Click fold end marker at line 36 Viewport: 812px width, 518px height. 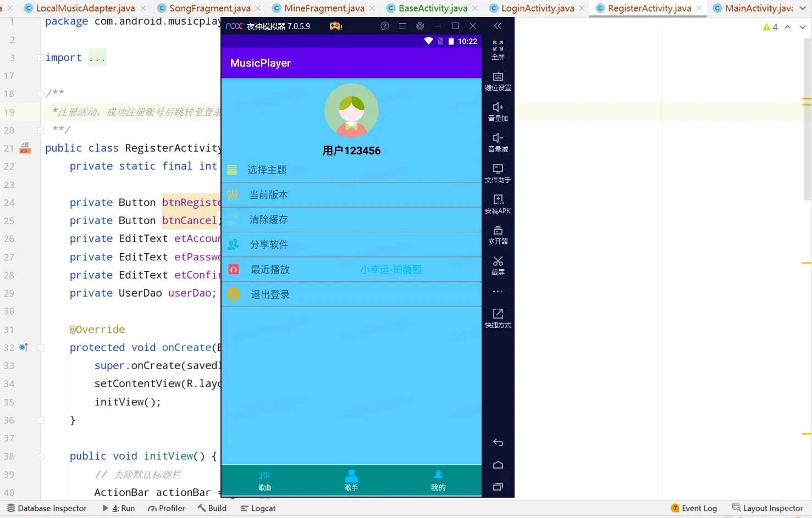coord(41,420)
